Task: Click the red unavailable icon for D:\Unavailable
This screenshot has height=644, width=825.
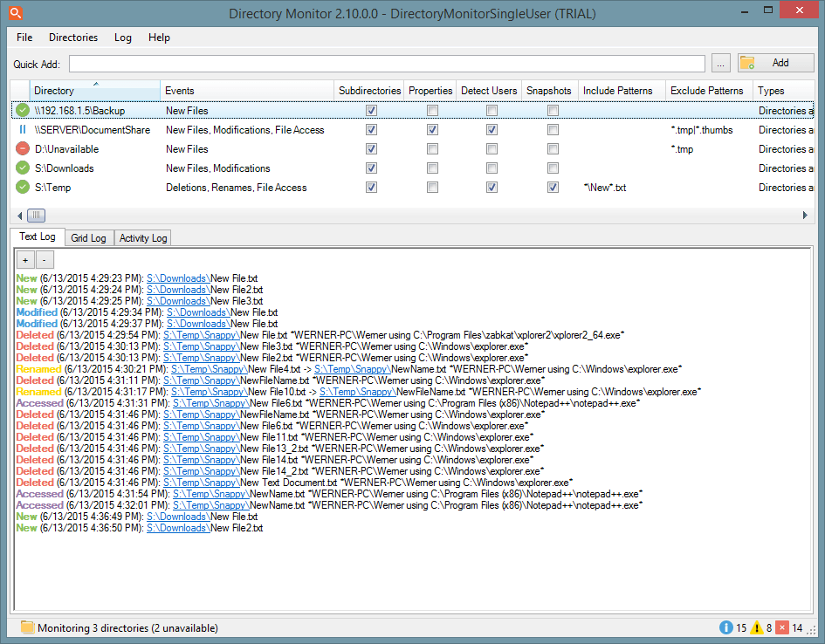Action: tap(23, 149)
